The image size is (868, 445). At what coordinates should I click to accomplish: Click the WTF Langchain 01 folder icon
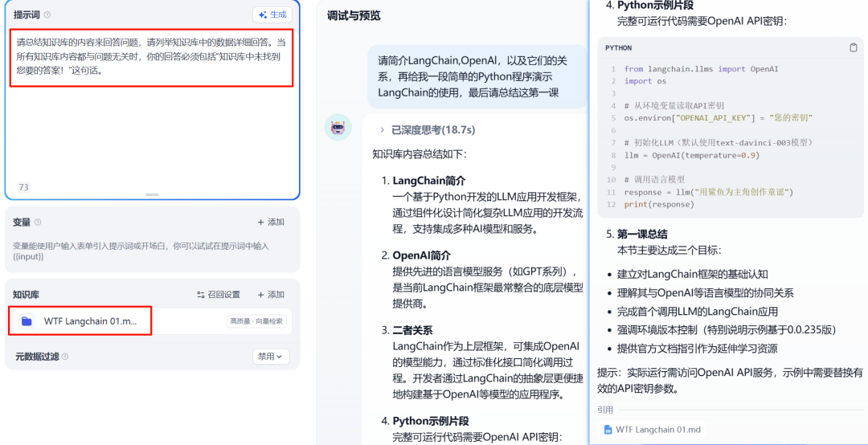[26, 321]
